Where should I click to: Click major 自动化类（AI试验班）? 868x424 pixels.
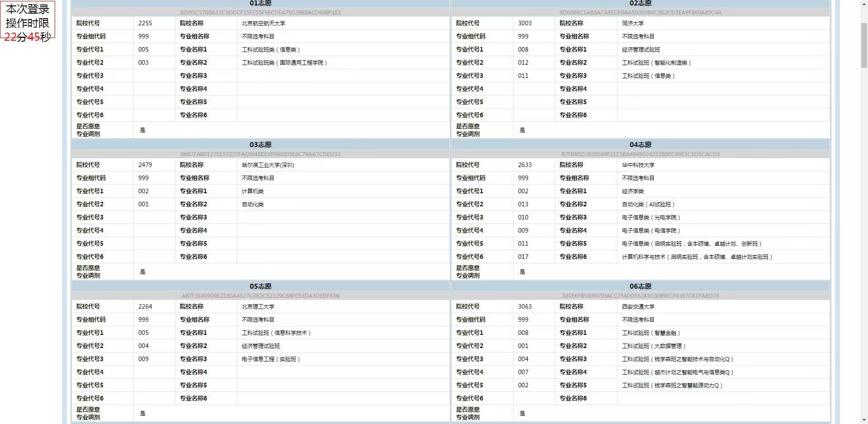pos(648,204)
